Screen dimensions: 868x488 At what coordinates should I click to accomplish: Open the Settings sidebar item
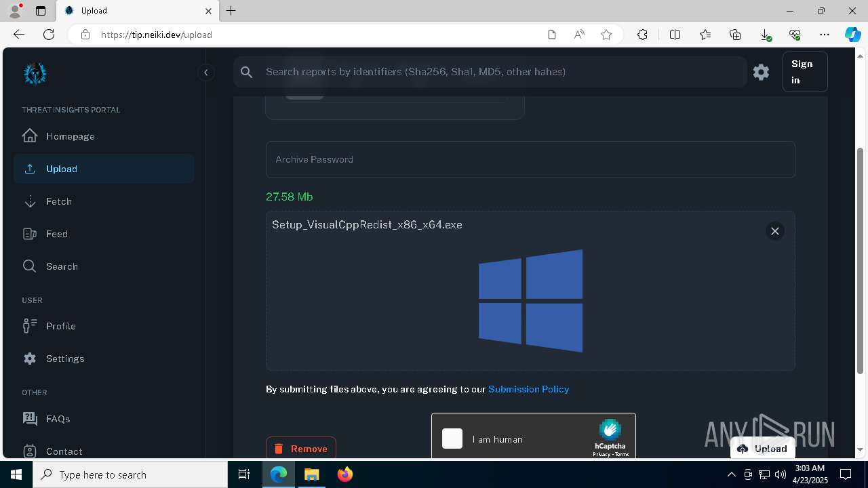point(104,359)
